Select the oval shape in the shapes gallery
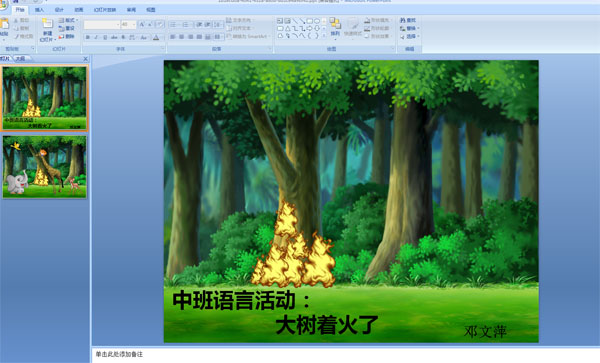 [317, 21]
